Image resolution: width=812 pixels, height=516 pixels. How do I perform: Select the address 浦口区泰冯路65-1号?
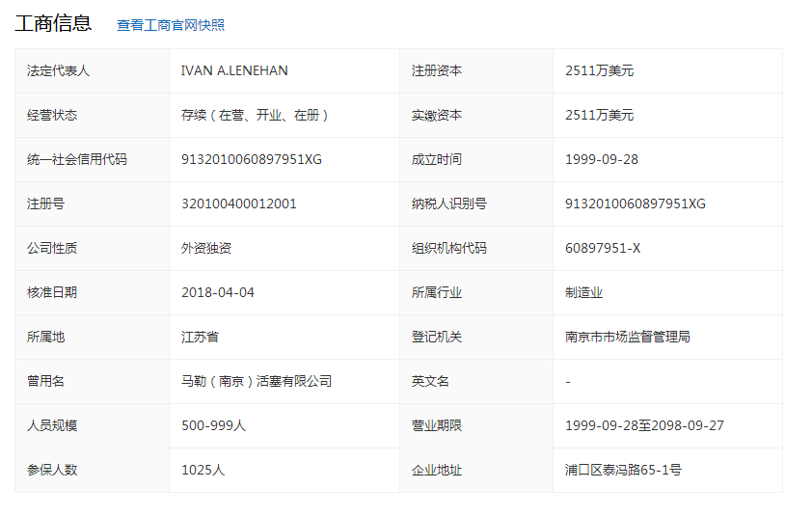tap(624, 470)
